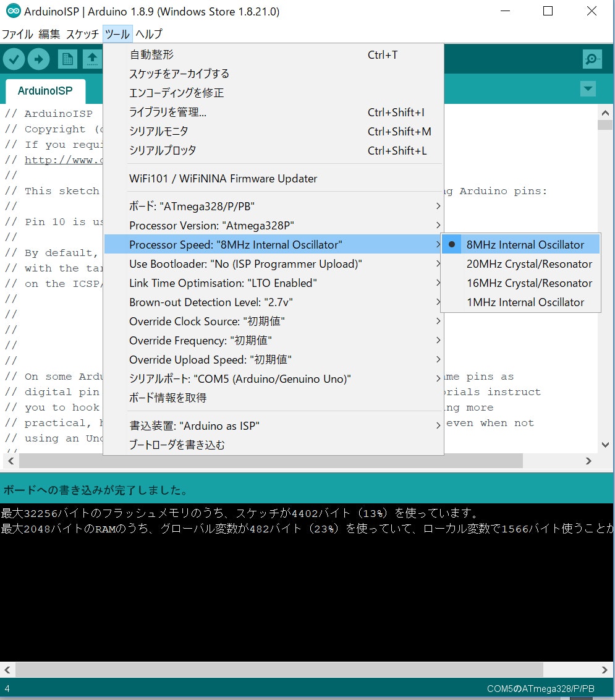Click the Open sketch up-arrow icon
Screen dimensions: 615x700
pyautogui.click(x=92, y=59)
